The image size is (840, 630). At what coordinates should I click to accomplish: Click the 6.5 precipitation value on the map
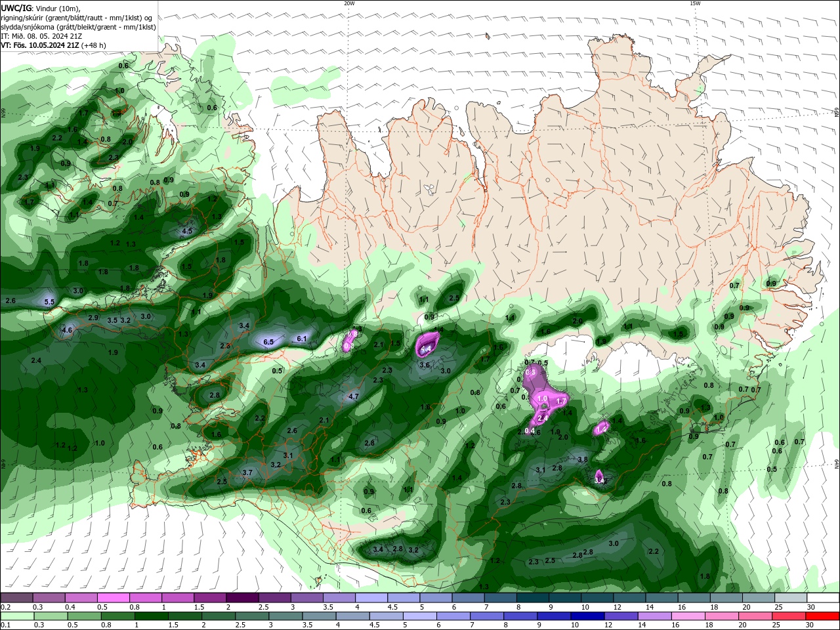click(x=268, y=342)
